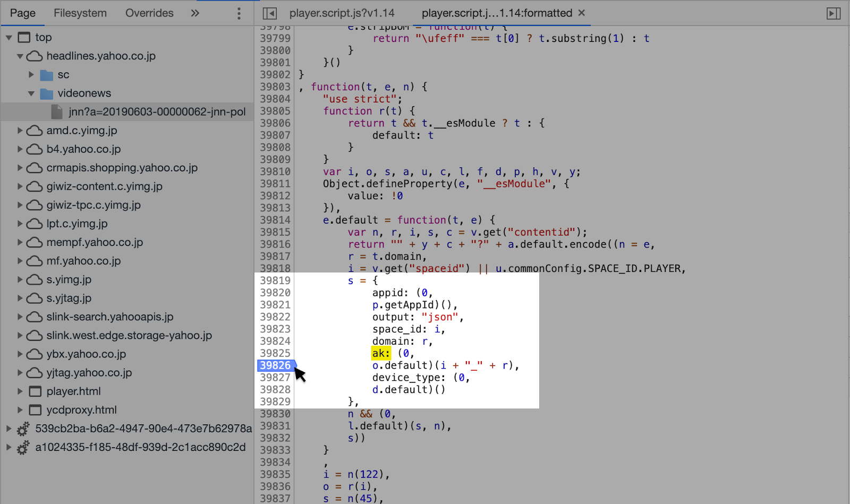The height and width of the screenshot is (504, 850).
Task: Select the player.script.js?v1.14 editor tab
Action: [342, 13]
